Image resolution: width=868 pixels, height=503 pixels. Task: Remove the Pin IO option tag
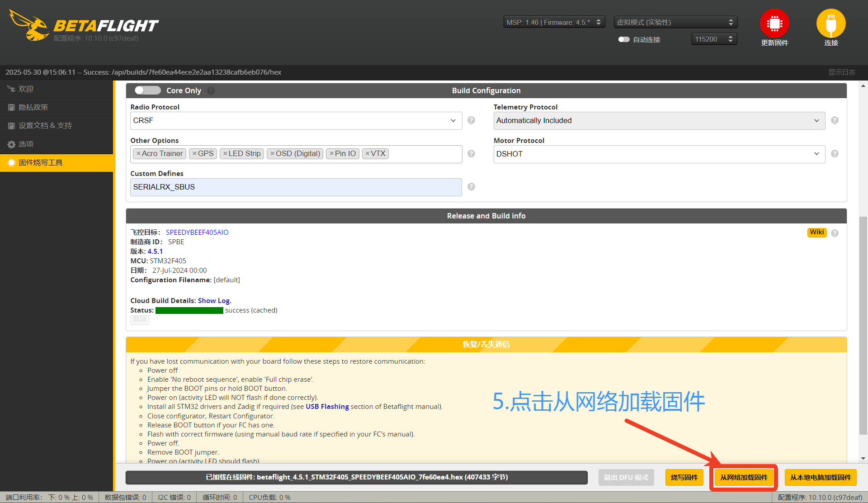(331, 153)
